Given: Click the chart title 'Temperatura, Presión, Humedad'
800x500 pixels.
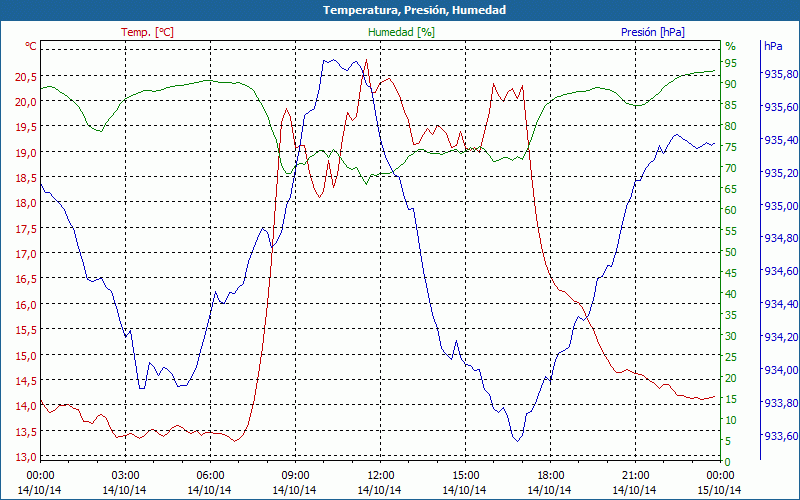Looking at the screenshot, I should (414, 10).
